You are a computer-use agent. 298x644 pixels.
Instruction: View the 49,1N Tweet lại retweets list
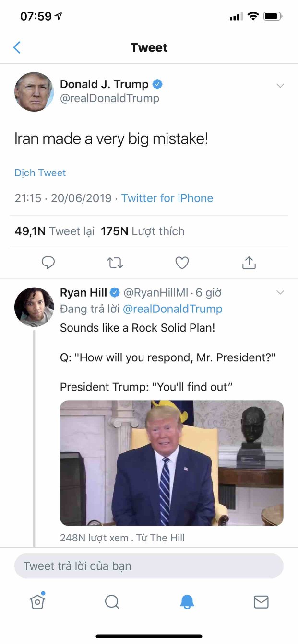[x=54, y=231]
